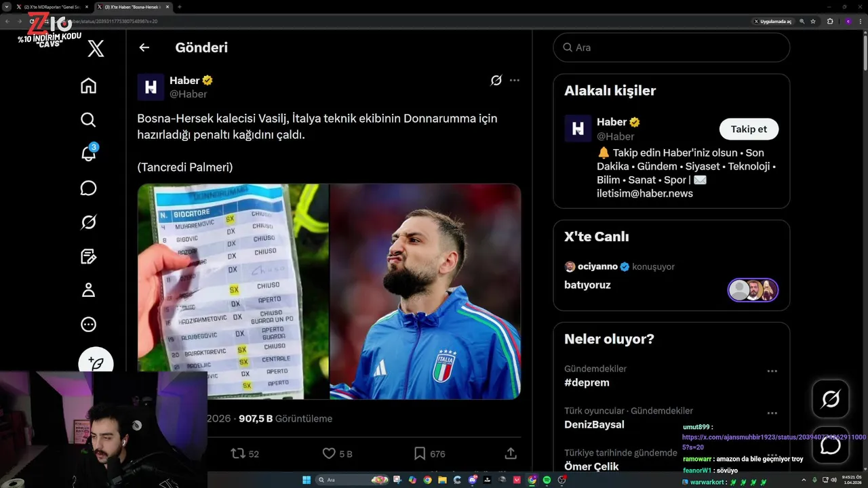
Task: Like the post with 5 B likes
Action: coord(337,453)
